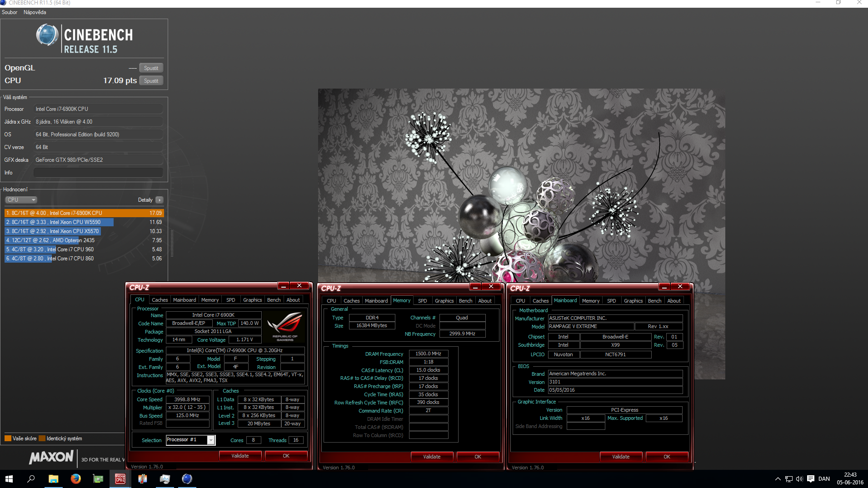Open the Windows Start menu

(x=9, y=479)
